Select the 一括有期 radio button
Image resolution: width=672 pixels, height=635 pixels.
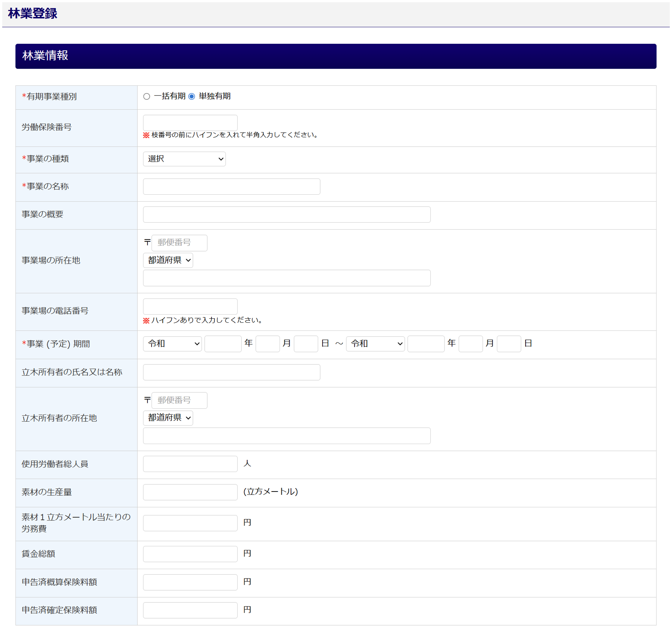(146, 96)
